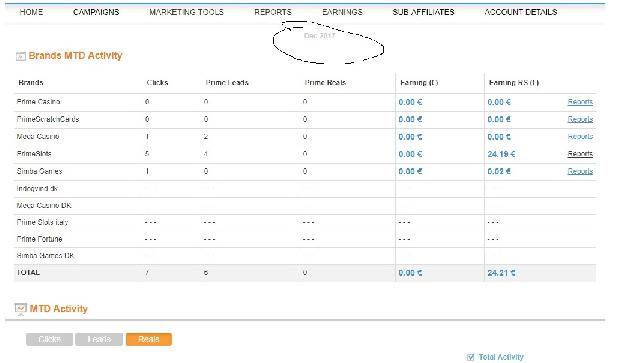640x363 pixels.
Task: Click the Dec 2017 month label
Action: pos(320,36)
